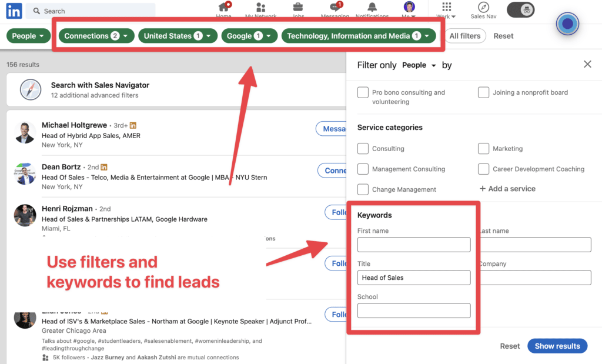Open Michael Holtgrewe's profile photo
Viewport: 602px width, 364px height.
coord(25,132)
